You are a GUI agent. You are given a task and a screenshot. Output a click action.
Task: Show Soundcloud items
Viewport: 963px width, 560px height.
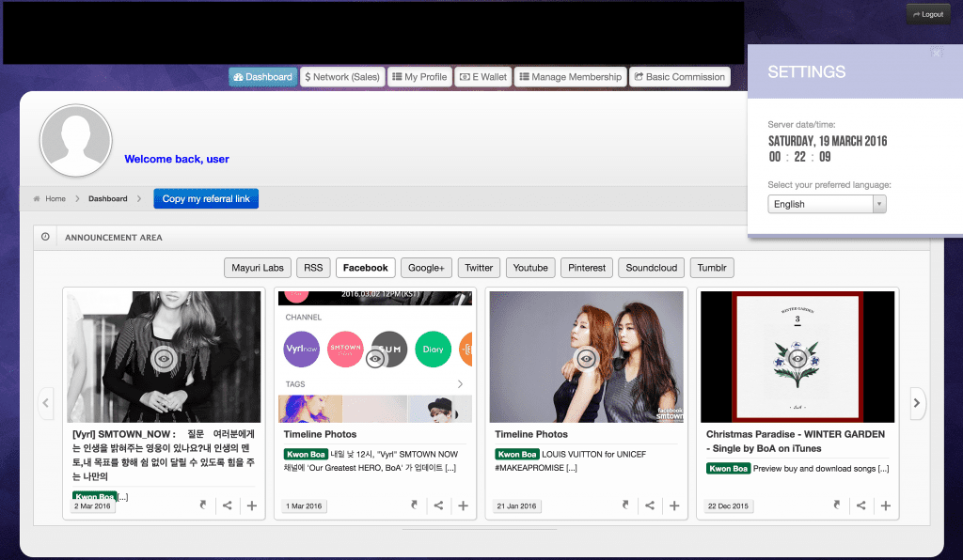[652, 268]
